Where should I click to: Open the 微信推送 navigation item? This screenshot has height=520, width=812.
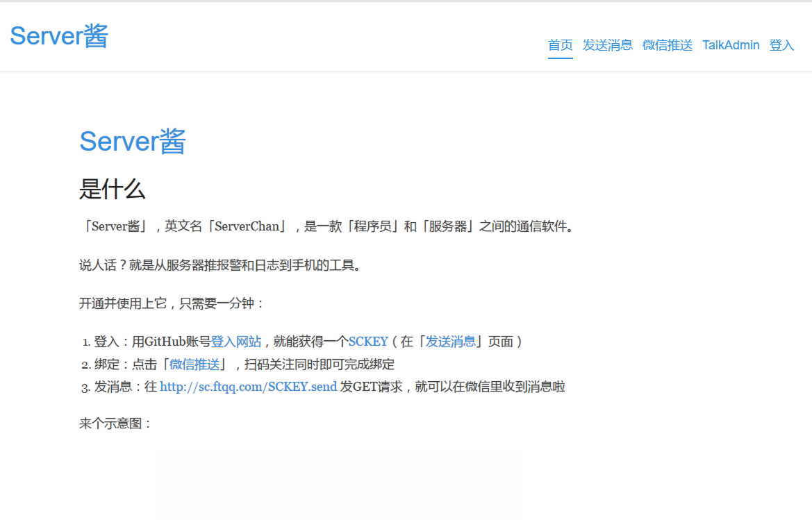pyautogui.click(x=667, y=44)
